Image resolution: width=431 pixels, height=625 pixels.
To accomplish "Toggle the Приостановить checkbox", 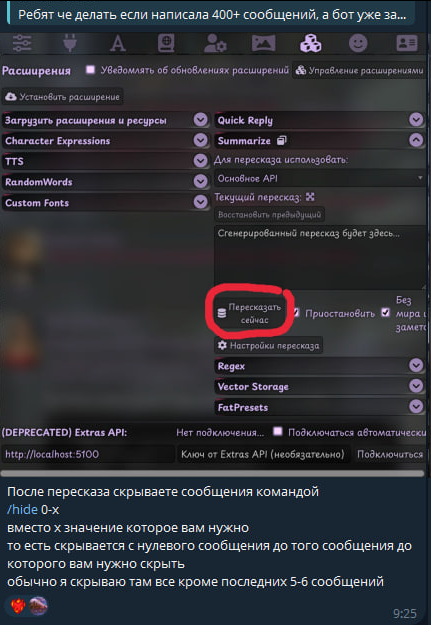I will [x=296, y=313].
